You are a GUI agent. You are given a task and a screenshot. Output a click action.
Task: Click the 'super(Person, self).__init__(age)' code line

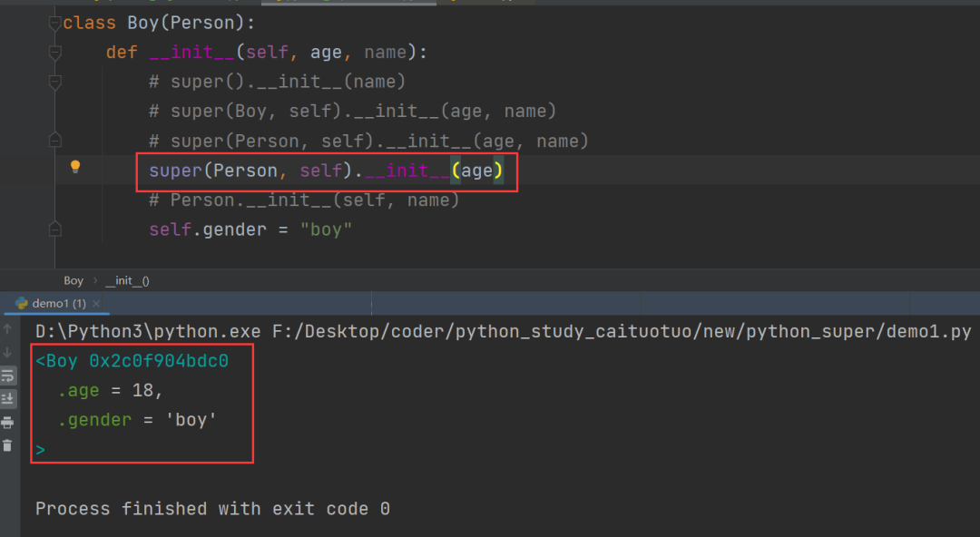click(x=326, y=171)
